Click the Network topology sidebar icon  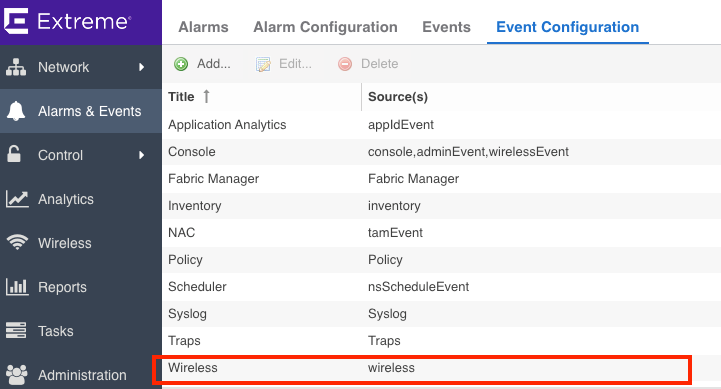click(x=16, y=67)
